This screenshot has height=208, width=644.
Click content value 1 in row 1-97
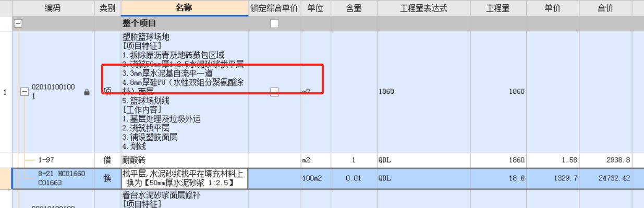(354, 161)
